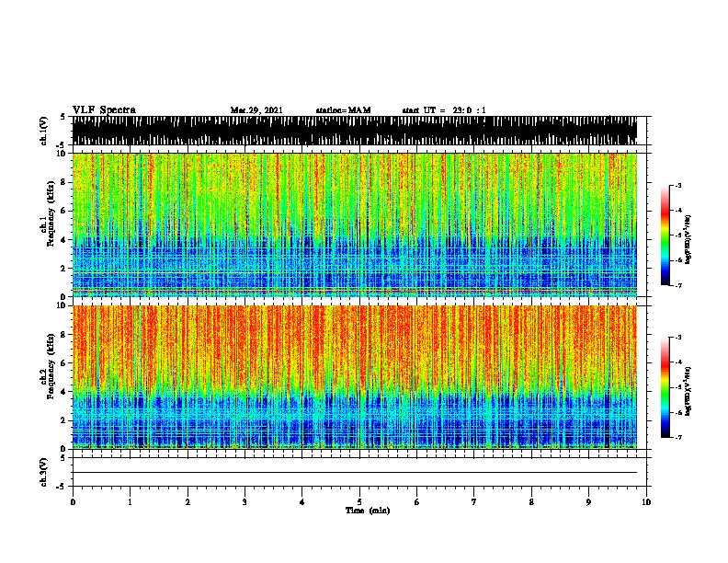Viewport: 728px width, 563px height.
Task: Click the time axis tick label "2"
Action: pyautogui.click(x=188, y=501)
